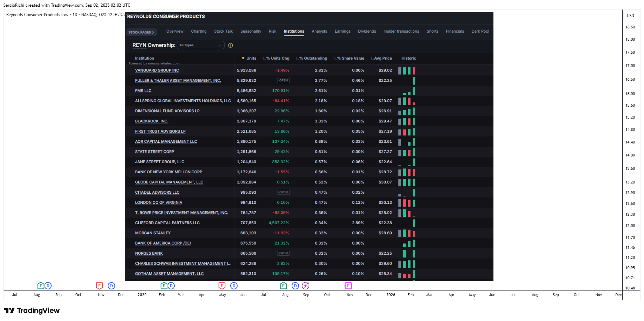Click the blue dividend marker between May and Jun 2025

coord(234,286)
